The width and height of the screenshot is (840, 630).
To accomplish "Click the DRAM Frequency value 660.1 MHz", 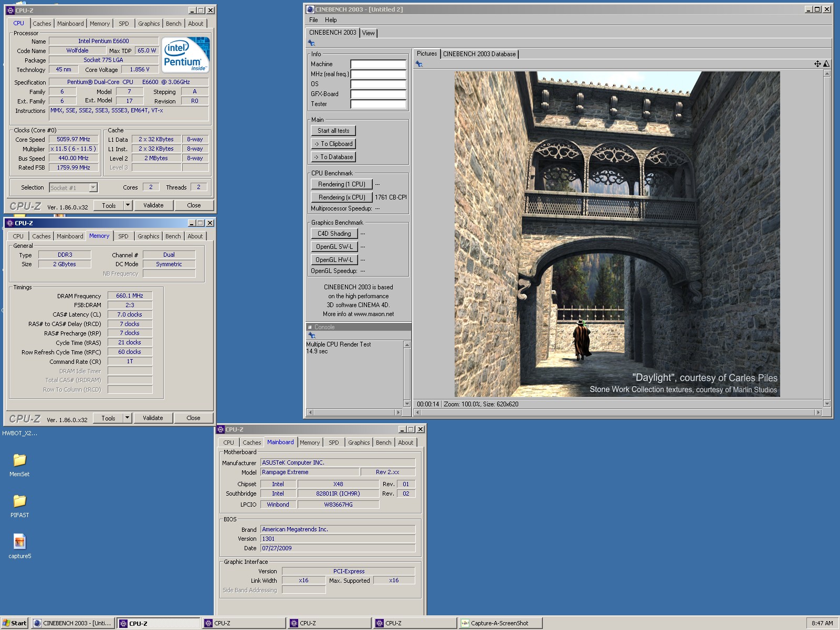I will tap(130, 296).
